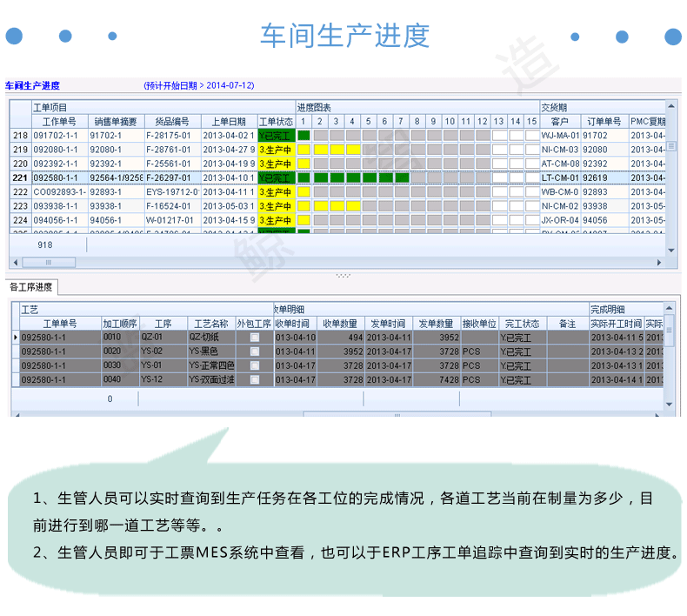Toggle outsourced checkbox for YS-02 row
Screen dimensions: 687x616
255,352
